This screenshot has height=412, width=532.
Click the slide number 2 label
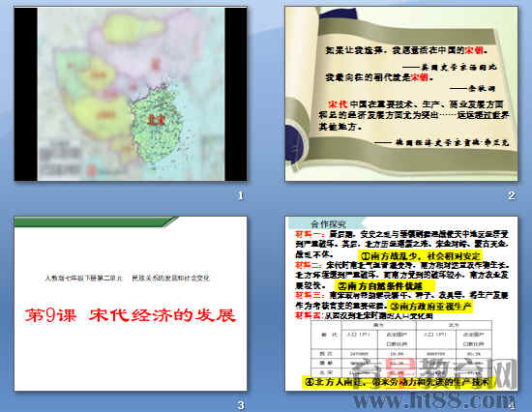click(x=512, y=195)
